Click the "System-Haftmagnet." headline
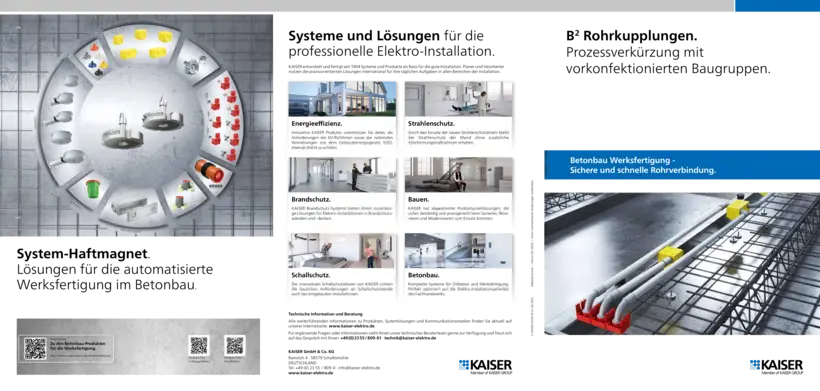This screenshot has width=820, height=391. (84, 254)
